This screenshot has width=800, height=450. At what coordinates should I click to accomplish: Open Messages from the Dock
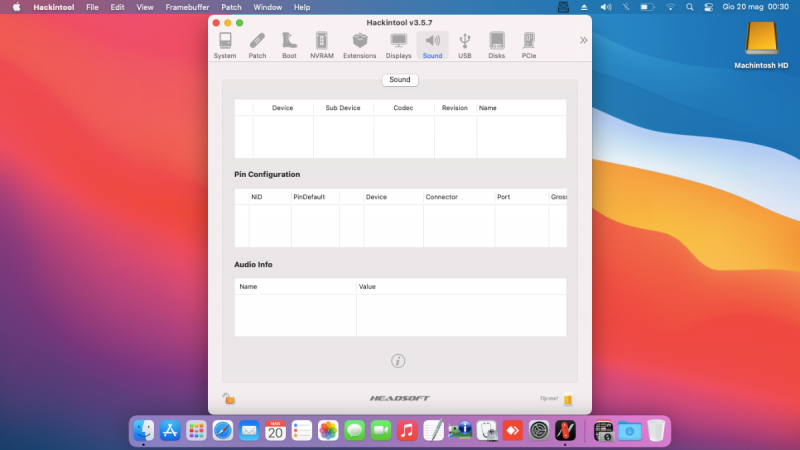pos(355,431)
